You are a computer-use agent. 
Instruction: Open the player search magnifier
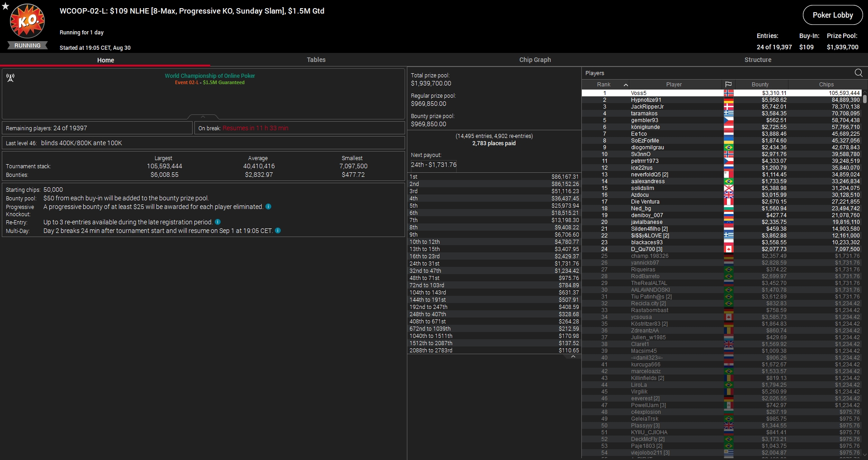[859, 73]
